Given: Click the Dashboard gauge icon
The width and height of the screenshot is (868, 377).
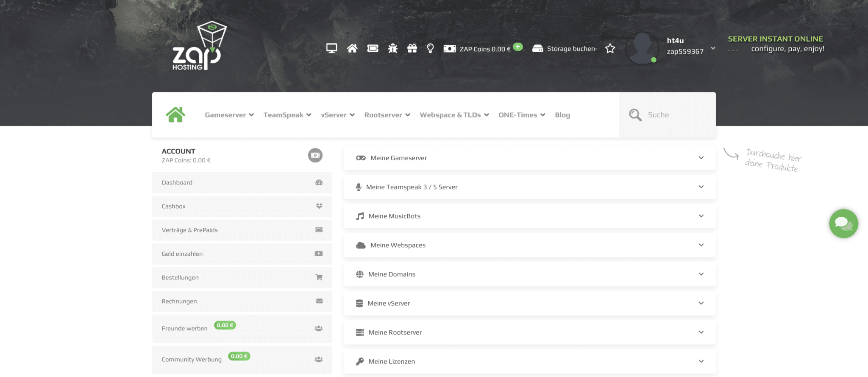Looking at the screenshot, I should click(x=319, y=182).
